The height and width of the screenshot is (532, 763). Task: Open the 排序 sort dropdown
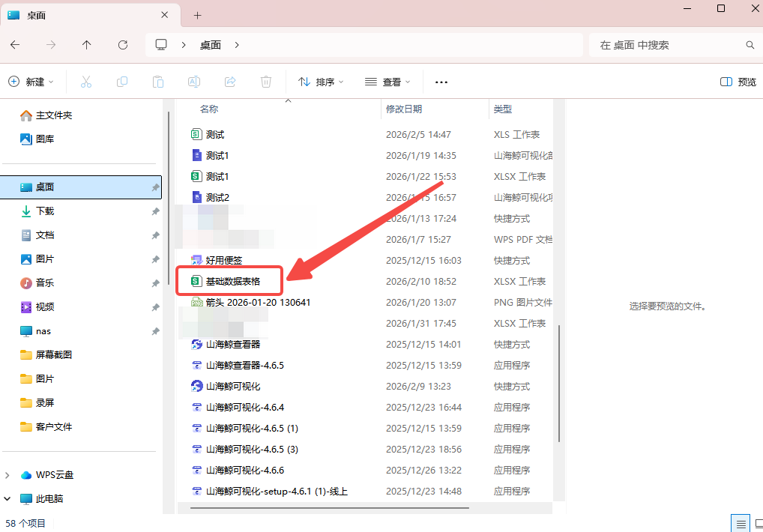[x=321, y=82]
